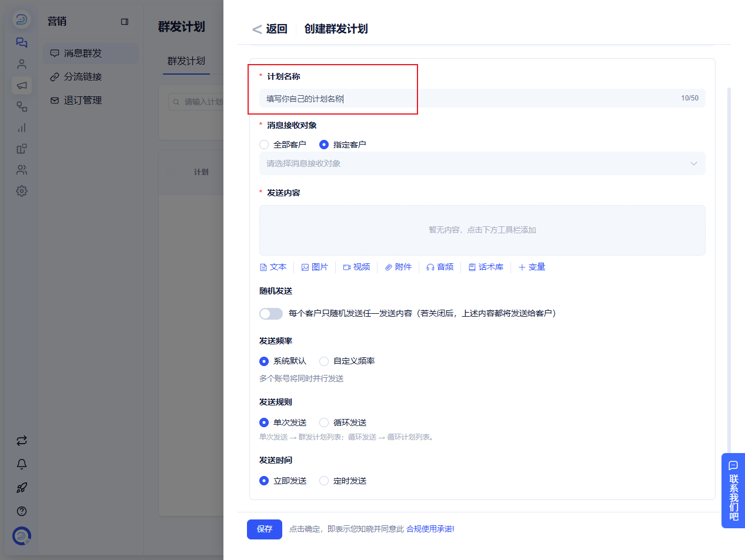Open the workflow nodes icon in left sidebar
This screenshot has height=560, width=745.
click(22, 106)
